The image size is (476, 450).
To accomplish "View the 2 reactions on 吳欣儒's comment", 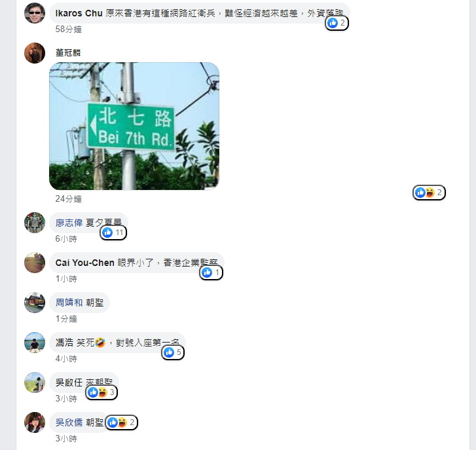I will pos(121,422).
